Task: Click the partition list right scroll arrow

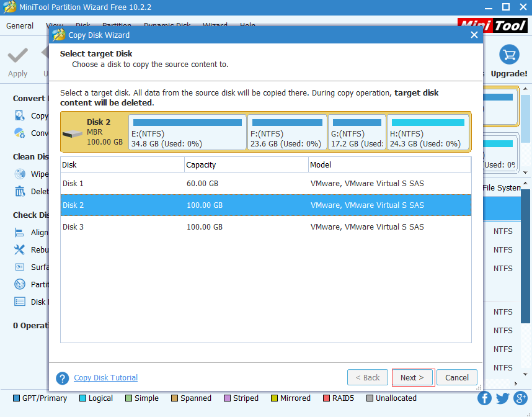Action: [516, 383]
